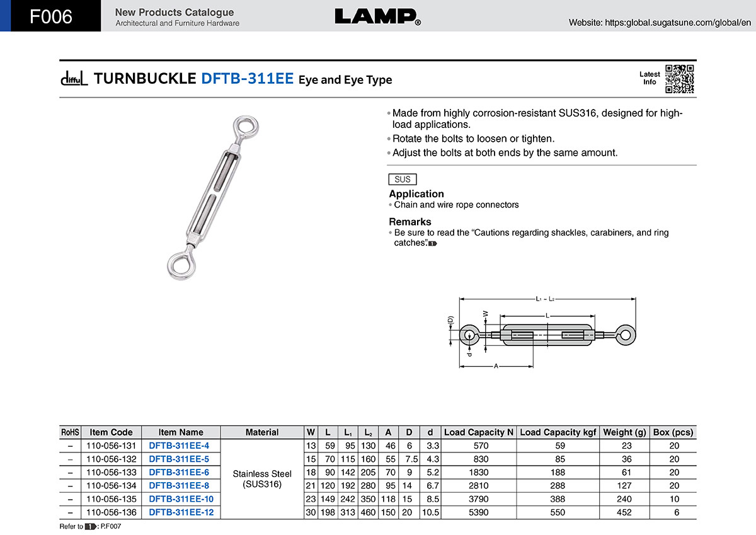Click the diffu logo beside the title
Image resolution: width=756 pixels, height=535 pixels.
pyautogui.click(x=74, y=78)
